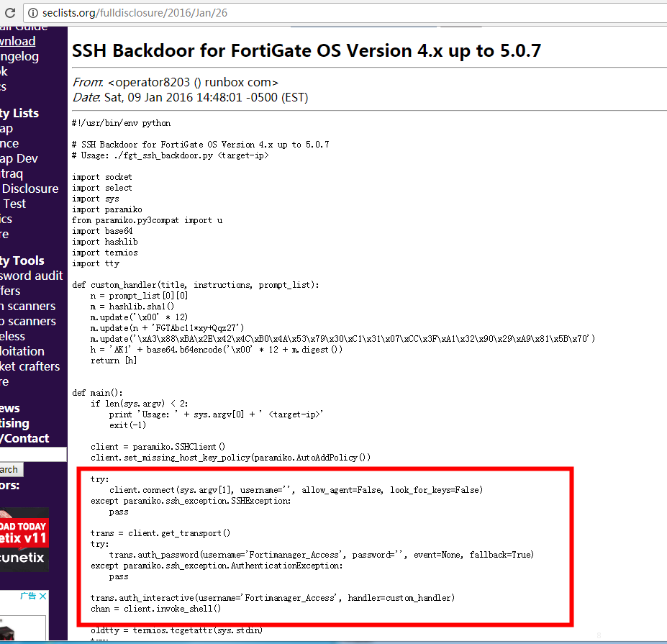Viewport: 667px width, 644px height.
Task: Open Web scanners tools link
Action: coord(28,321)
